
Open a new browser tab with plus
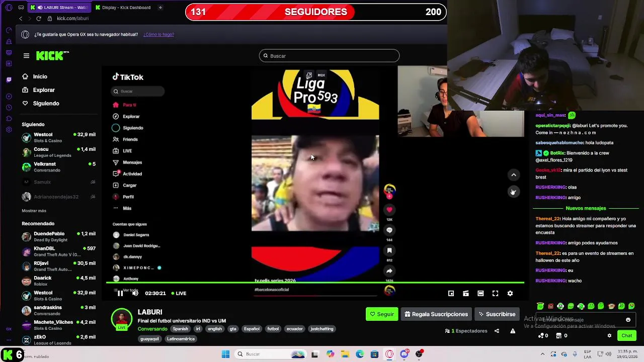tap(160, 8)
